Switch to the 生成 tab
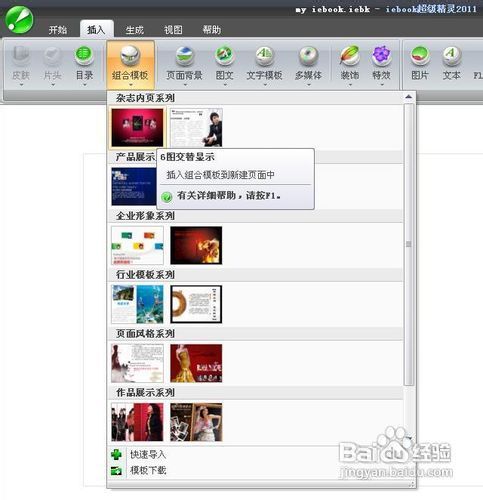Screen dimensions: 483x500 point(135,30)
